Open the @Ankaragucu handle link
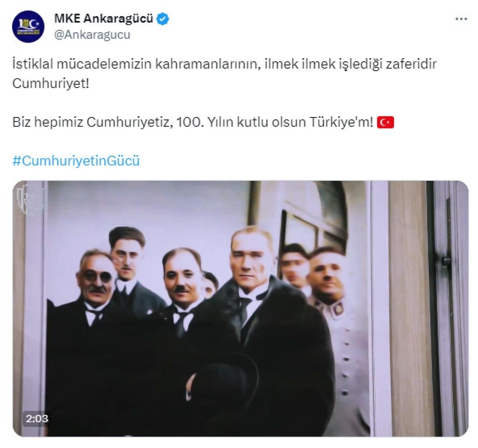 point(92,35)
